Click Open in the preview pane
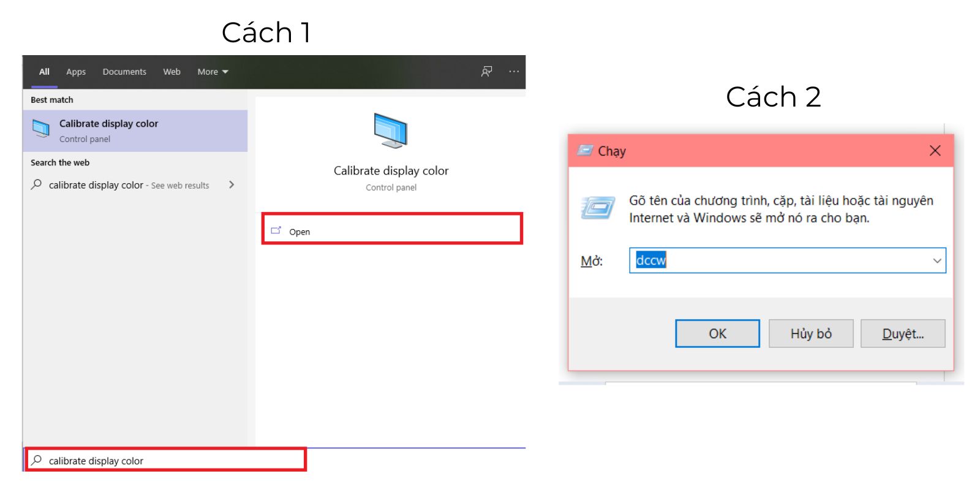980x490 pixels. pyautogui.click(x=392, y=229)
